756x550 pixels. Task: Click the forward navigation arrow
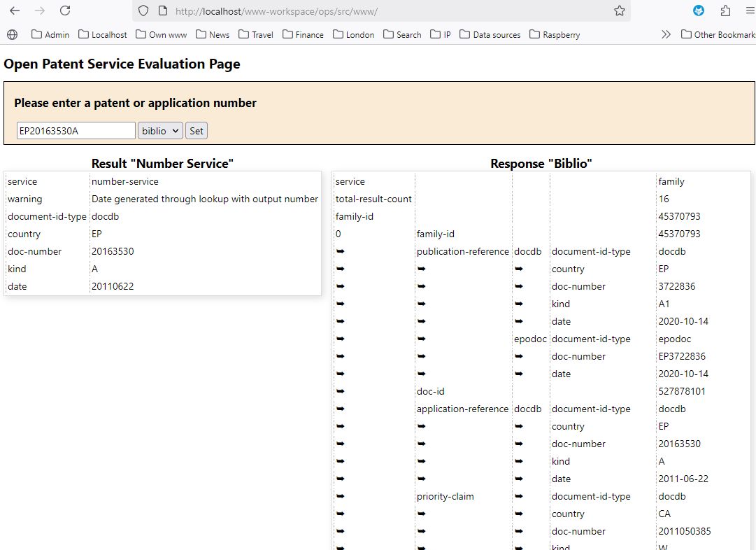[40, 10]
